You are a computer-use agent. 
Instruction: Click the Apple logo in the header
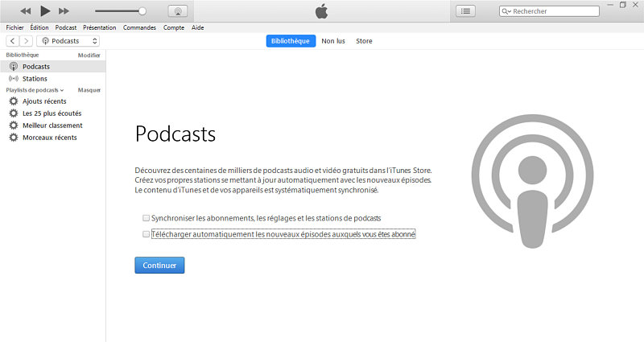pos(321,11)
